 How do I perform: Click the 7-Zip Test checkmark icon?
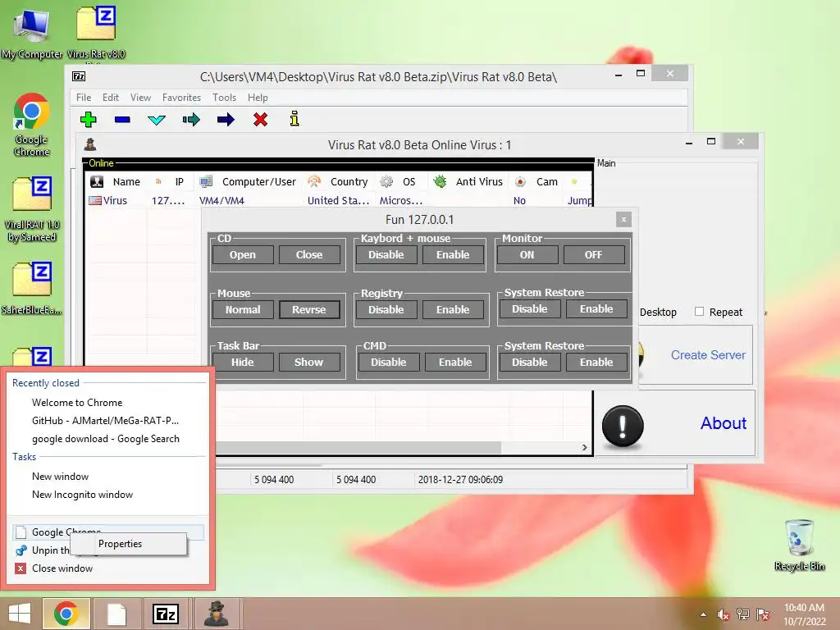click(x=157, y=120)
